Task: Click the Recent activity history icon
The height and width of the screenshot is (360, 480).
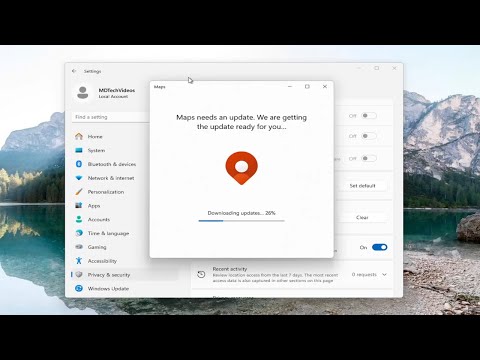Action: pos(201,274)
